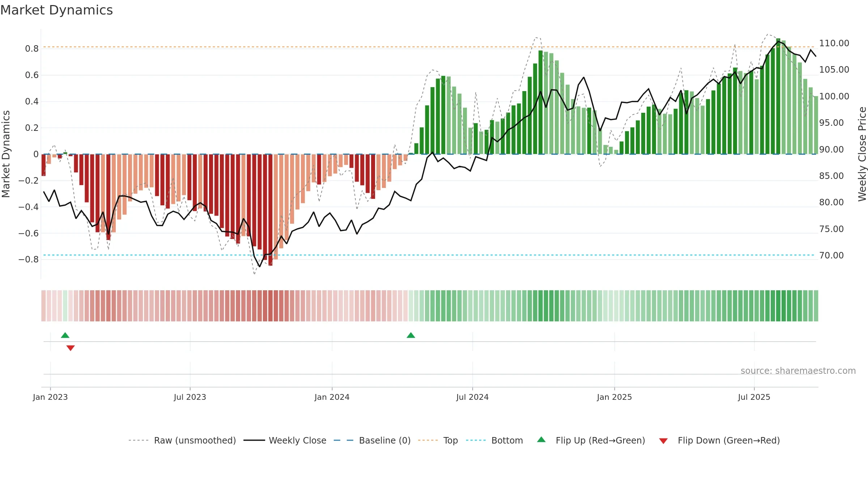Click the green flip-up triangle near Jan 2023
Screen dimensions: 868x488
coord(65,335)
